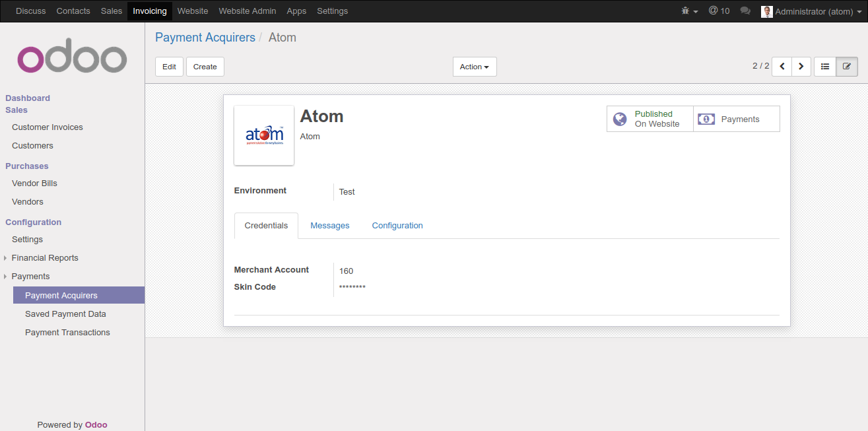Open the Contacts menu
This screenshot has height=431, width=868.
[73, 11]
